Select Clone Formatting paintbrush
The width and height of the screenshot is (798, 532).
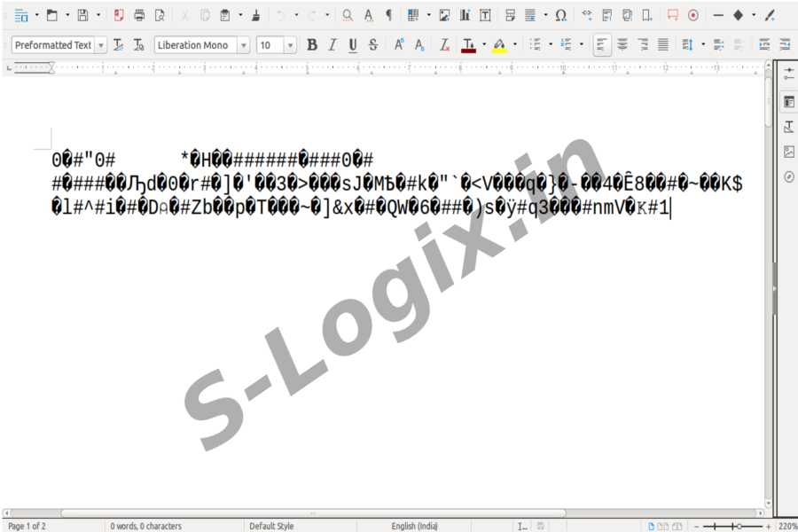256,15
